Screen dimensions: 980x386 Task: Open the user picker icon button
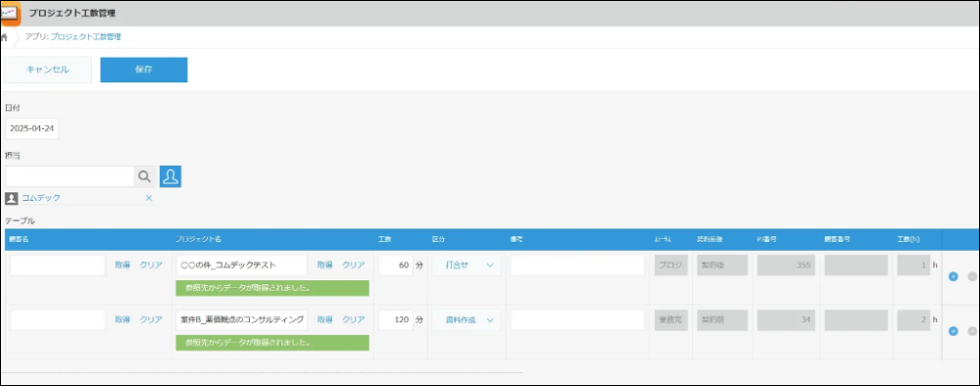171,176
